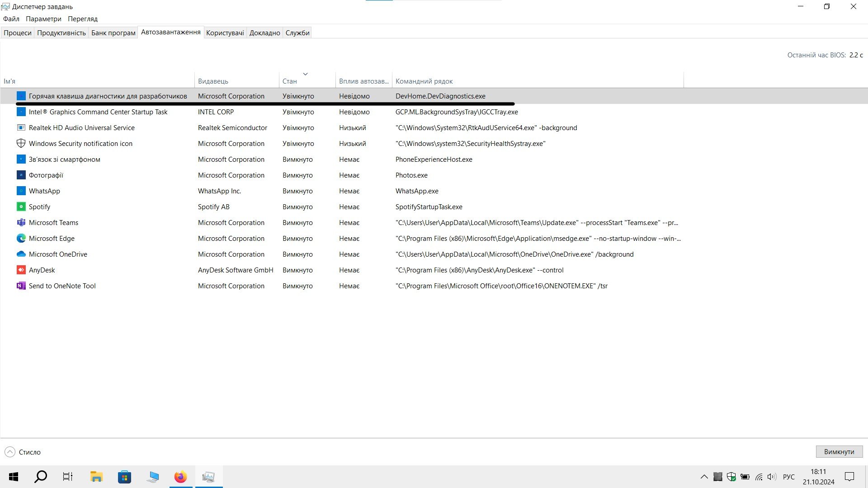Click the DevHome diagnostics hotkey app icon
Viewport: 868px width, 488px height.
21,96
